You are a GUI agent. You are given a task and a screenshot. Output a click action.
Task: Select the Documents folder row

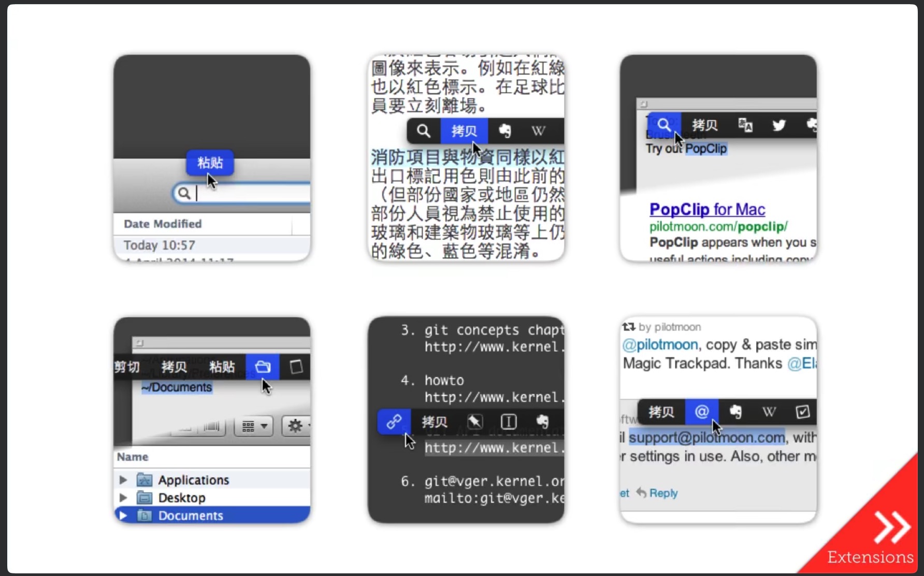212,515
